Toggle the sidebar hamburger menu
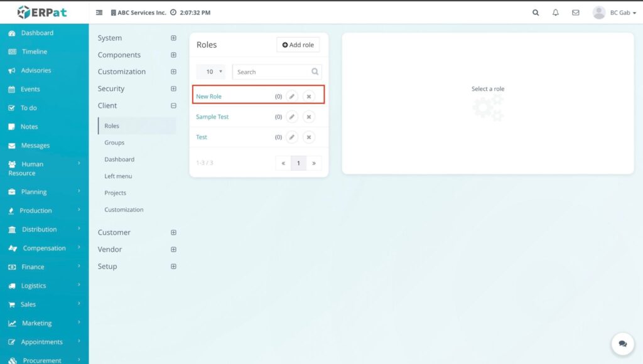The height and width of the screenshot is (364, 643). pos(99,13)
